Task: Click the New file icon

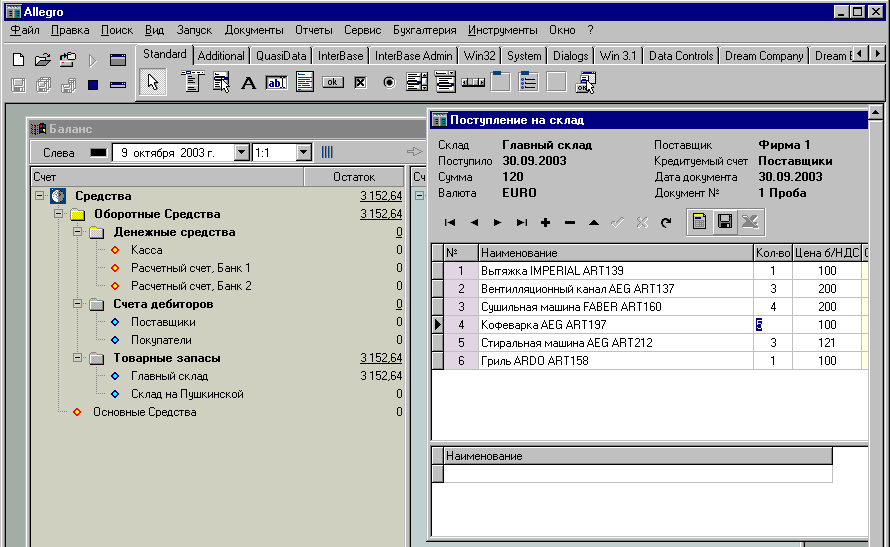Action: point(18,60)
